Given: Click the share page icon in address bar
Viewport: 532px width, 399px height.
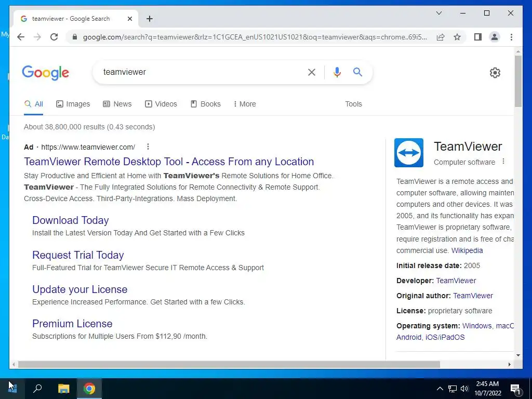Looking at the screenshot, I should point(441,37).
